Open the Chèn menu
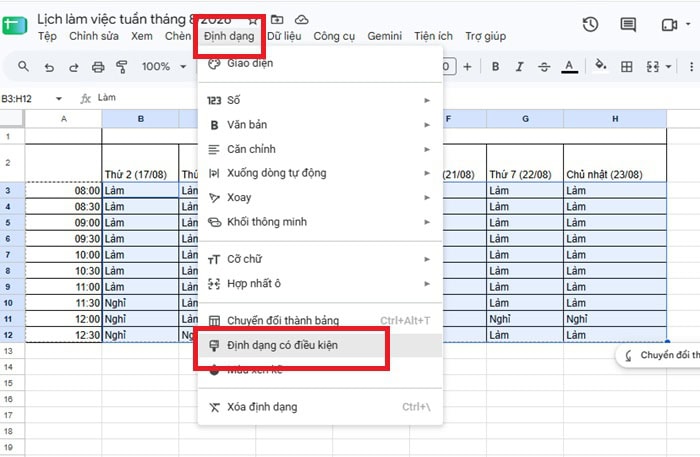 point(178,36)
